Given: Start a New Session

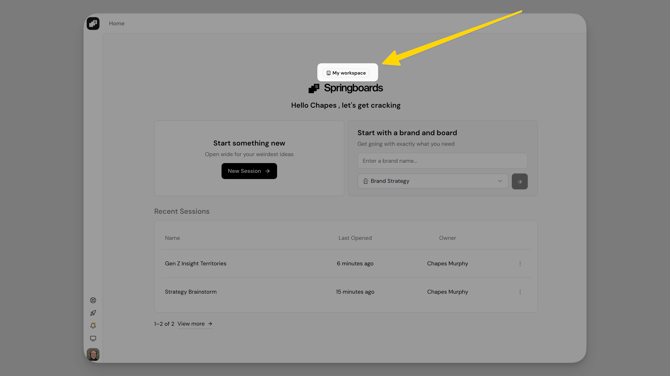Looking at the screenshot, I should coord(249,171).
